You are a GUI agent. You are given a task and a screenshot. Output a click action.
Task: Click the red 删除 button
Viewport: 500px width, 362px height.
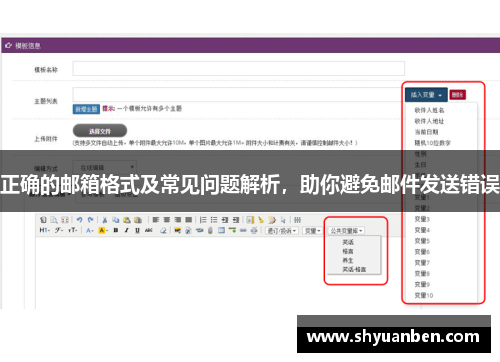(458, 95)
